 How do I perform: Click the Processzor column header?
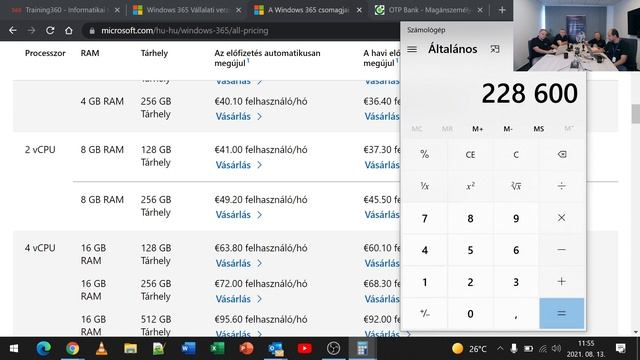point(45,53)
